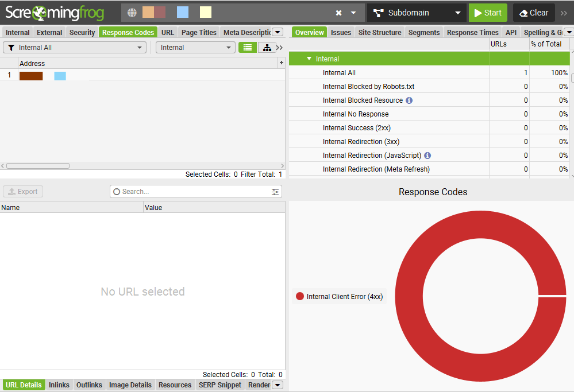Viewport: 574px width, 392px height.
Task: Switch to list view icon
Action: pyautogui.click(x=248, y=48)
